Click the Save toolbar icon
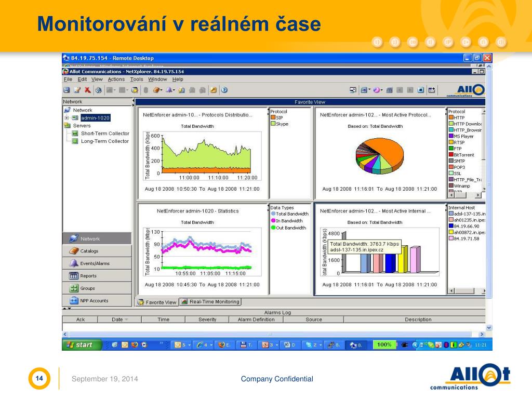The image size is (532, 399). point(66,90)
